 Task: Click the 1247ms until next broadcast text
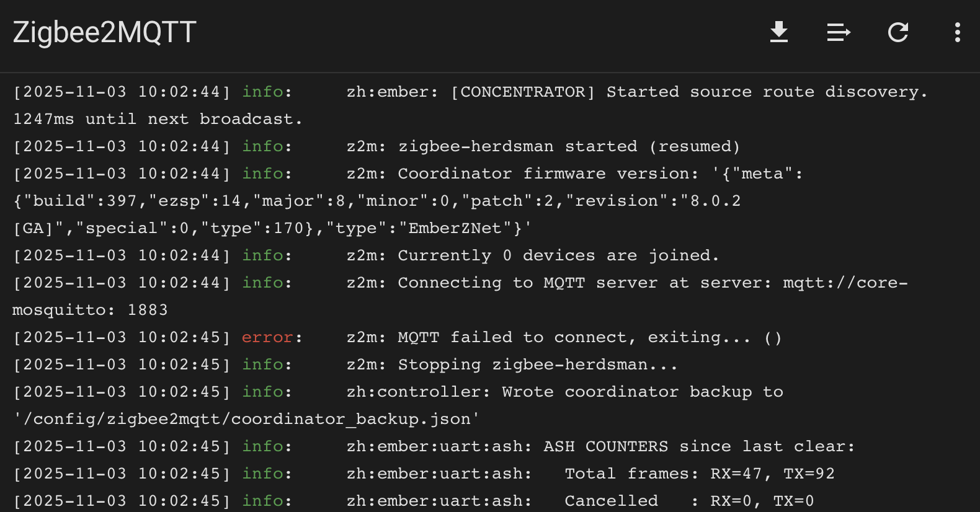point(158,119)
